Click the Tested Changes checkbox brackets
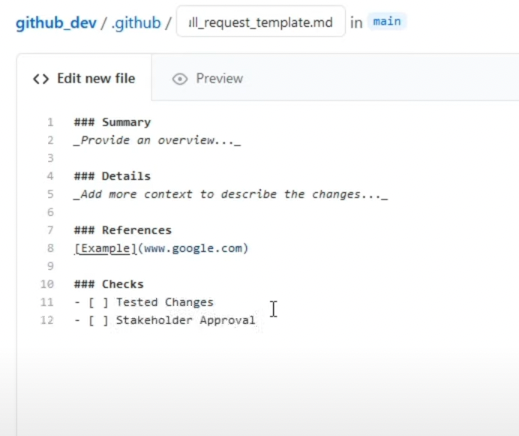 pyautogui.click(x=98, y=302)
